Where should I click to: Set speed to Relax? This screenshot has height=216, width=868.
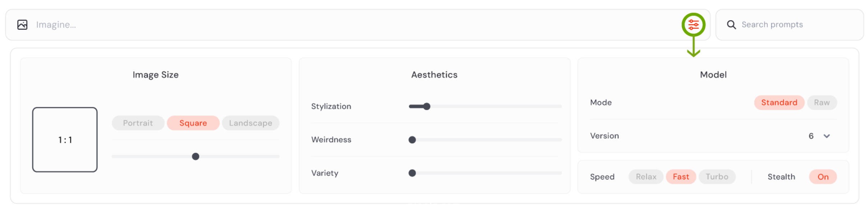click(646, 177)
